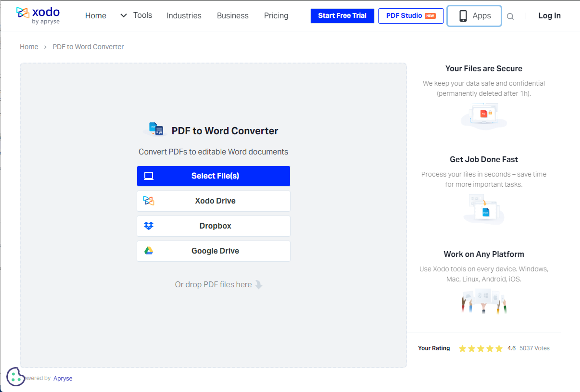
Task: Open the Industries menu
Action: (x=184, y=16)
